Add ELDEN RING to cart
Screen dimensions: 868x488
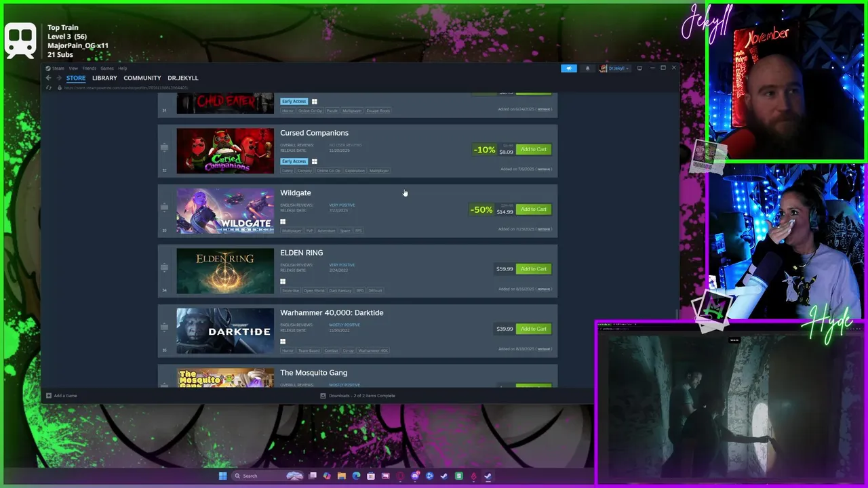click(x=534, y=269)
